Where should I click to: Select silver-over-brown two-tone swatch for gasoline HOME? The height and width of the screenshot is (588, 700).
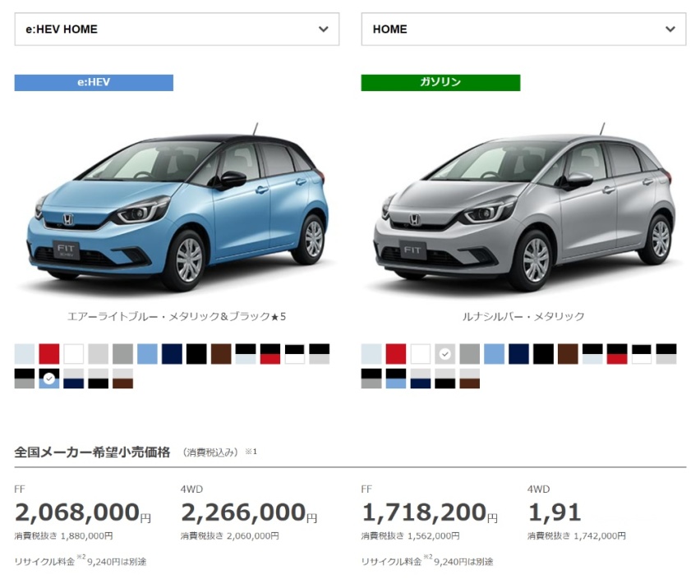coord(470,379)
